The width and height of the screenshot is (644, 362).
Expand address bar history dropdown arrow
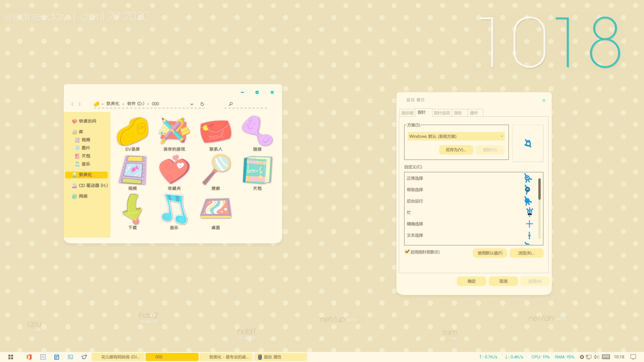tap(192, 104)
